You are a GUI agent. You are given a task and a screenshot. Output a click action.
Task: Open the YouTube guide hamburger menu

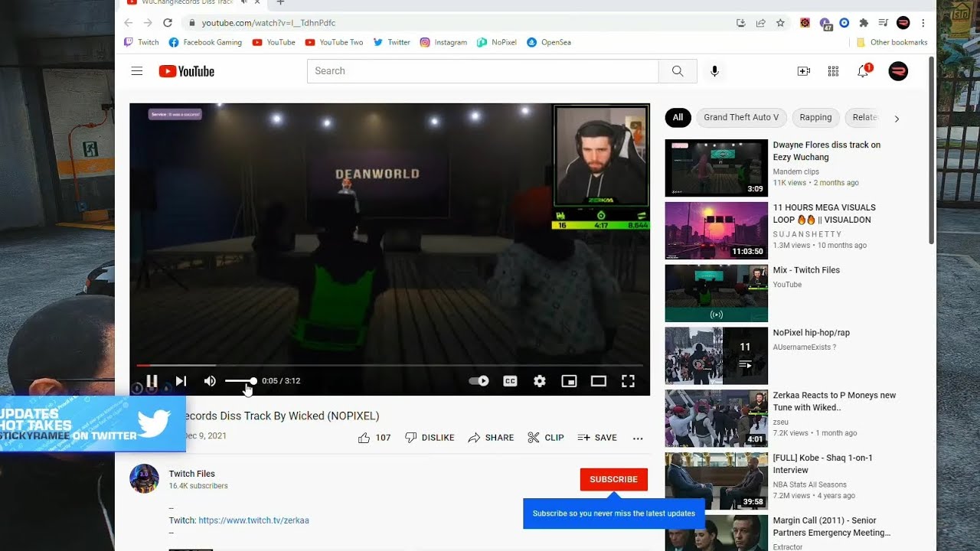pyautogui.click(x=137, y=71)
